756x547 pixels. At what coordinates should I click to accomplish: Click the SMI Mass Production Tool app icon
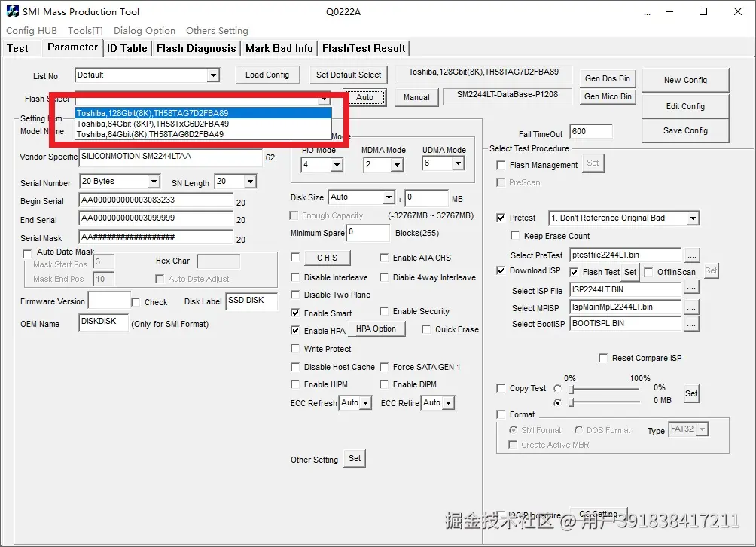(x=13, y=11)
